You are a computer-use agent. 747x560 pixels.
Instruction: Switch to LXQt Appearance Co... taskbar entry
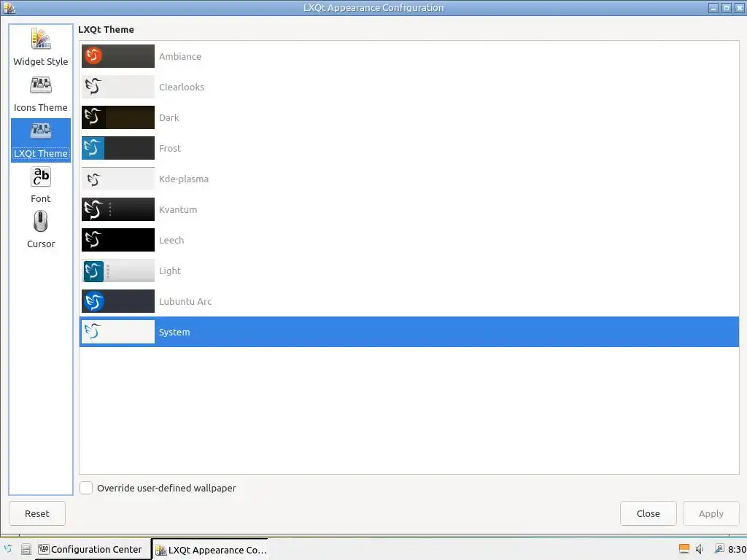coord(211,550)
